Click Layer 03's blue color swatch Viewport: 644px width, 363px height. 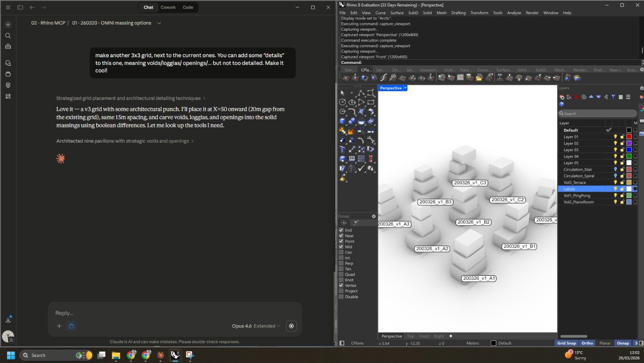(x=628, y=149)
